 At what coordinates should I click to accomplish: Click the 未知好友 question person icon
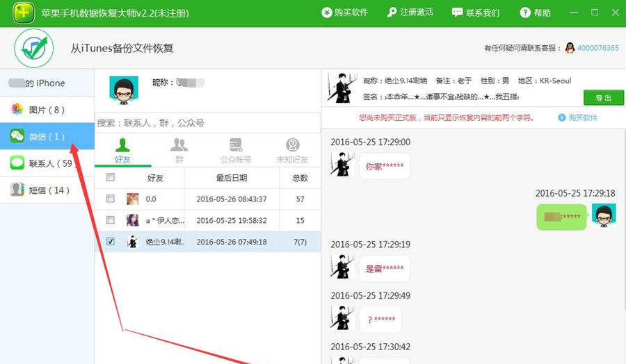point(293,145)
